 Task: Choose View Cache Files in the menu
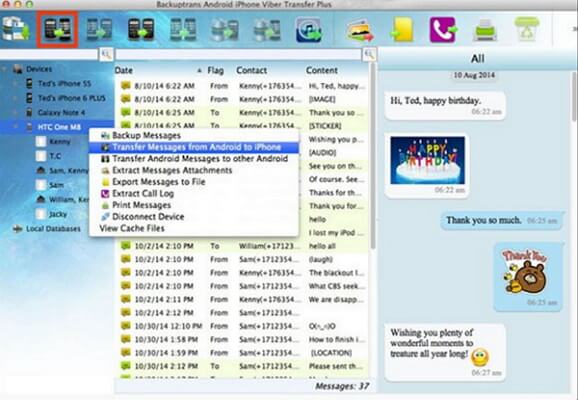tap(194, 229)
